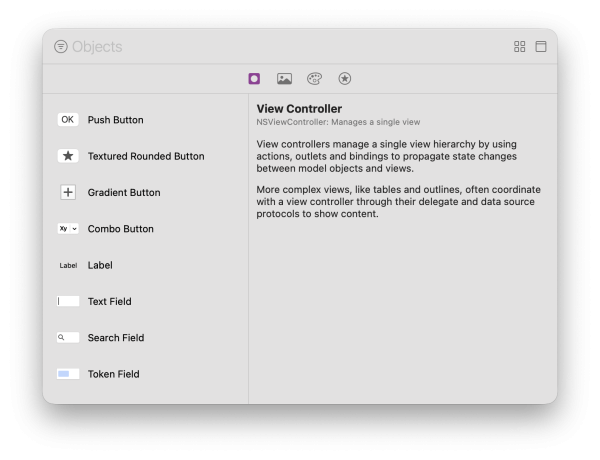Select the Text Field object icon

click(68, 301)
